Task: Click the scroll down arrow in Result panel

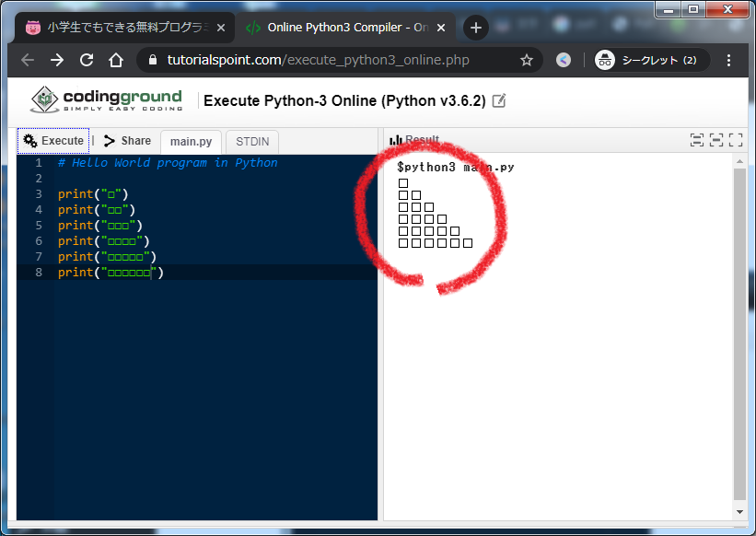Action: (x=739, y=512)
